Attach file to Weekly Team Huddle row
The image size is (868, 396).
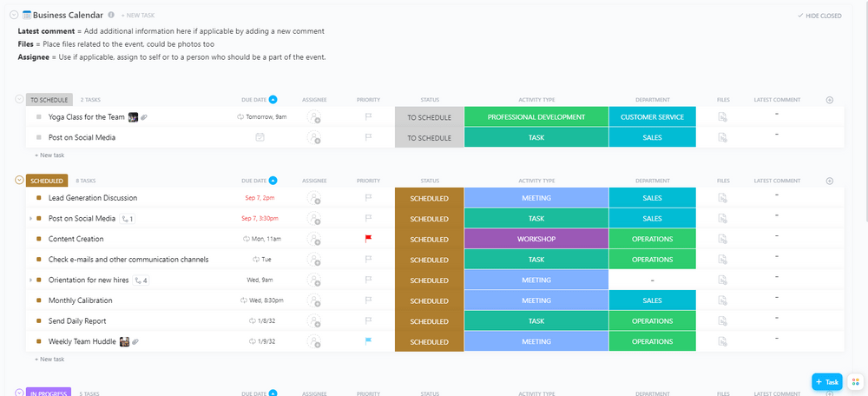pos(722,341)
